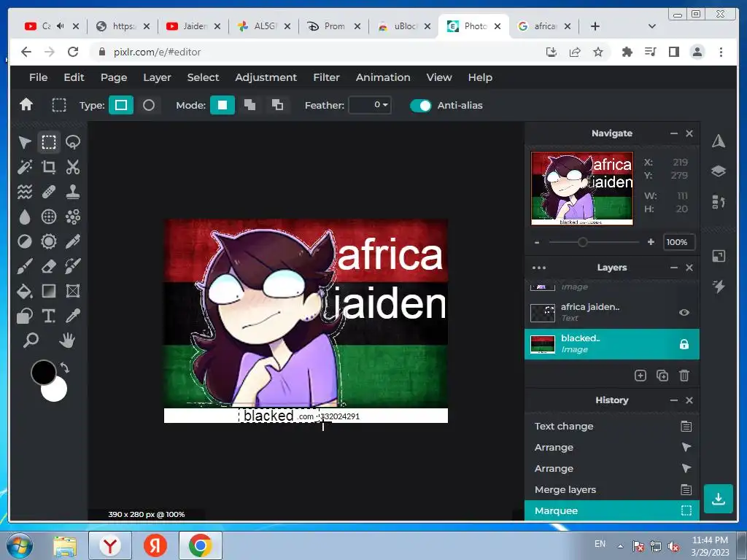Revert to Text change history step
This screenshot has width=747, height=560.
(612, 426)
